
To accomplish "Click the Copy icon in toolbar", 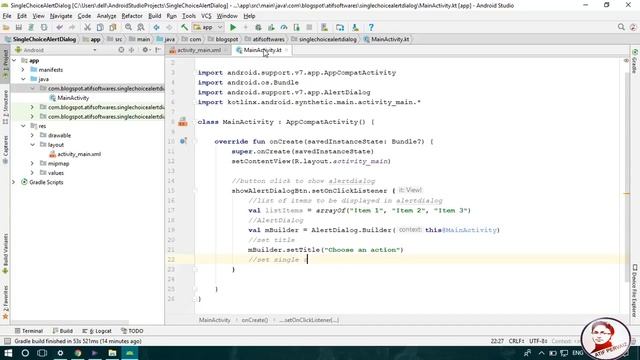I will [100, 27].
